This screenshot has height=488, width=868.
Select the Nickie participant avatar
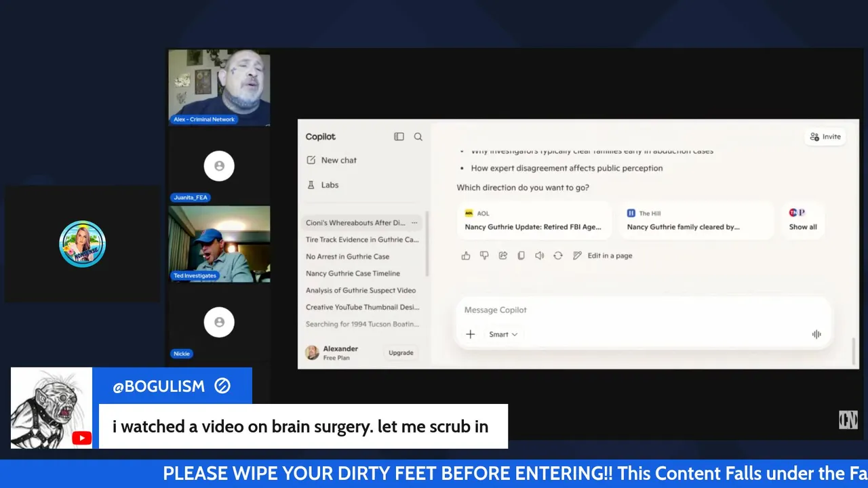coord(219,322)
